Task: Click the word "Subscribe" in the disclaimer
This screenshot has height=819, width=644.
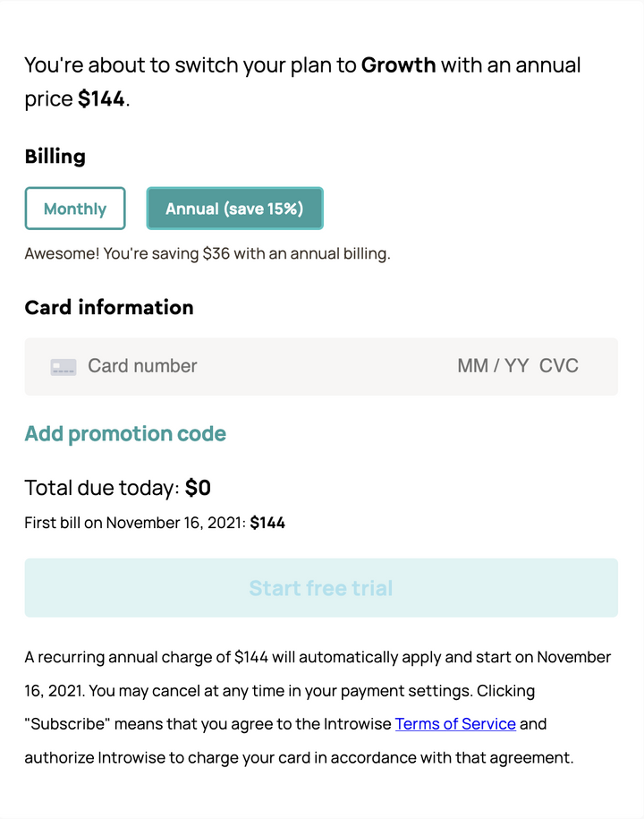Action: (67, 724)
